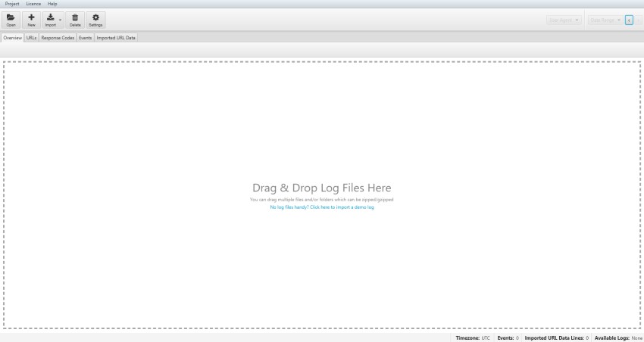Switch to the Imported URL Data tab
Image resolution: width=644 pixels, height=342 pixels.
tap(116, 38)
